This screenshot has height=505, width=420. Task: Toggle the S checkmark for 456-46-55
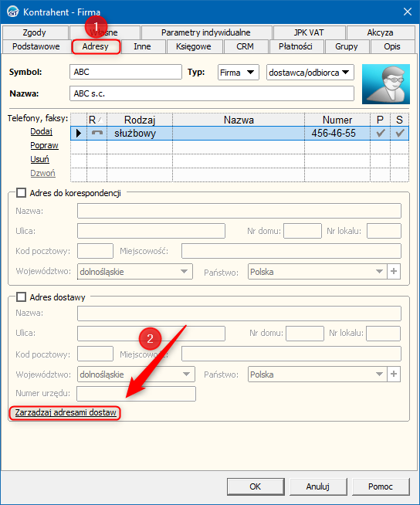(x=400, y=133)
